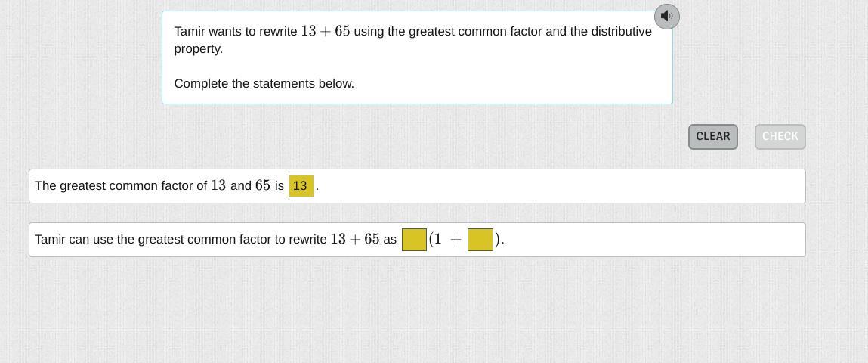This screenshot has height=363, width=868.
Task: Play the question audio with speaker icon
Action: coord(666,16)
